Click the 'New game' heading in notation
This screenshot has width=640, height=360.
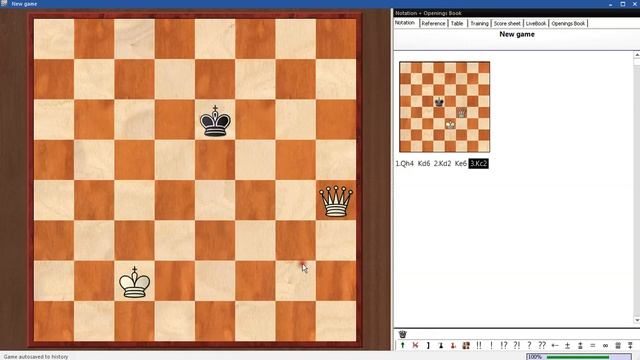point(517,34)
